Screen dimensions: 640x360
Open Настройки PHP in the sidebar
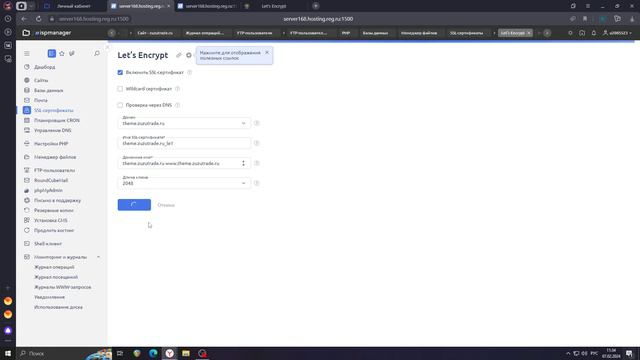pos(51,144)
